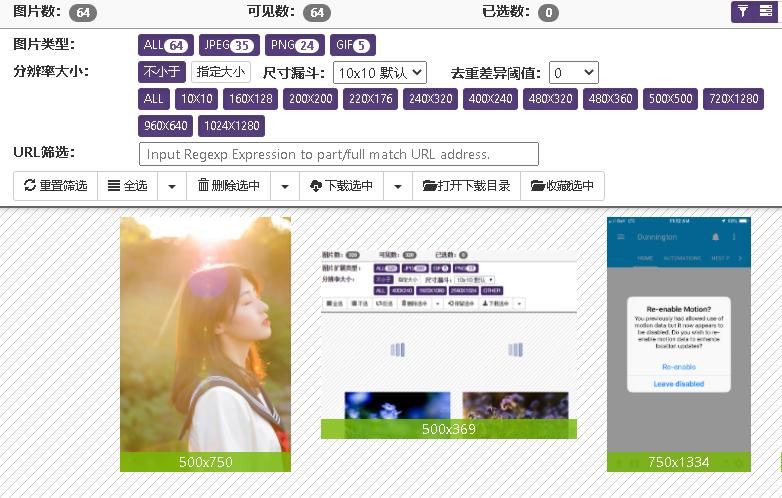Choose the 1024X1280 resolution filter

tap(231, 126)
